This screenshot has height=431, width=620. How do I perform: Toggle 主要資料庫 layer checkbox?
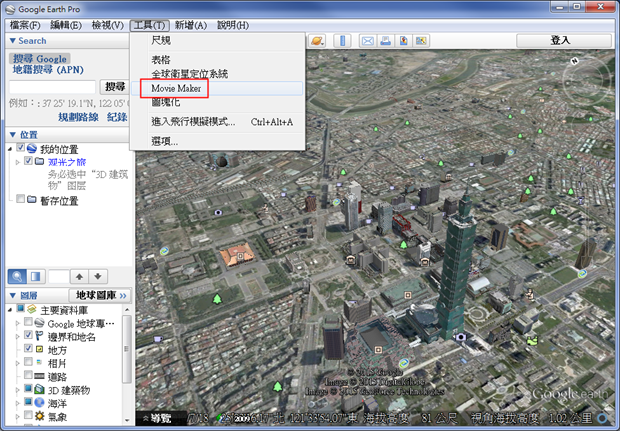[21, 308]
